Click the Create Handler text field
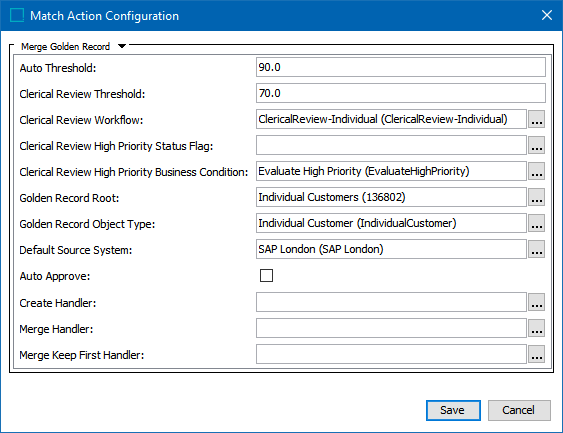The image size is (563, 433). (x=391, y=302)
